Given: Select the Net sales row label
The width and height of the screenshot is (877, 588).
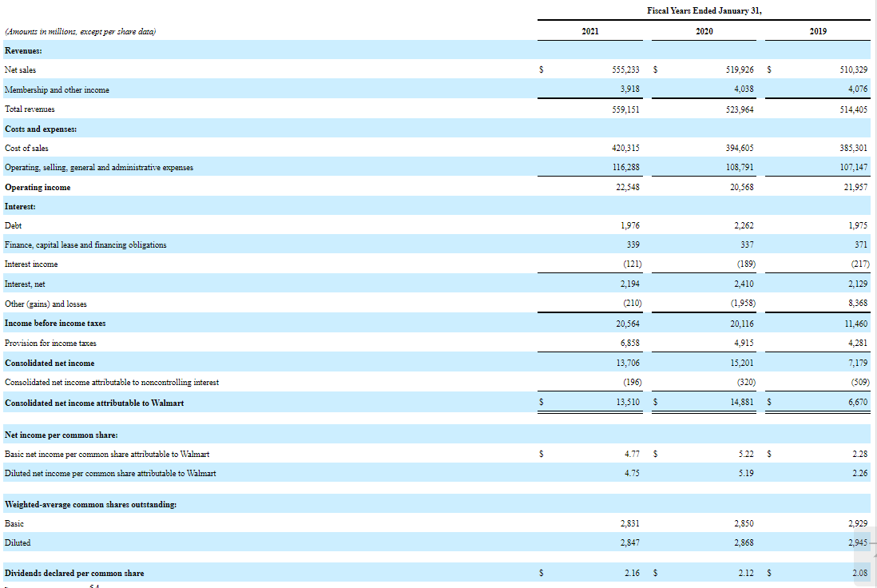Looking at the screenshot, I should click(x=21, y=70).
